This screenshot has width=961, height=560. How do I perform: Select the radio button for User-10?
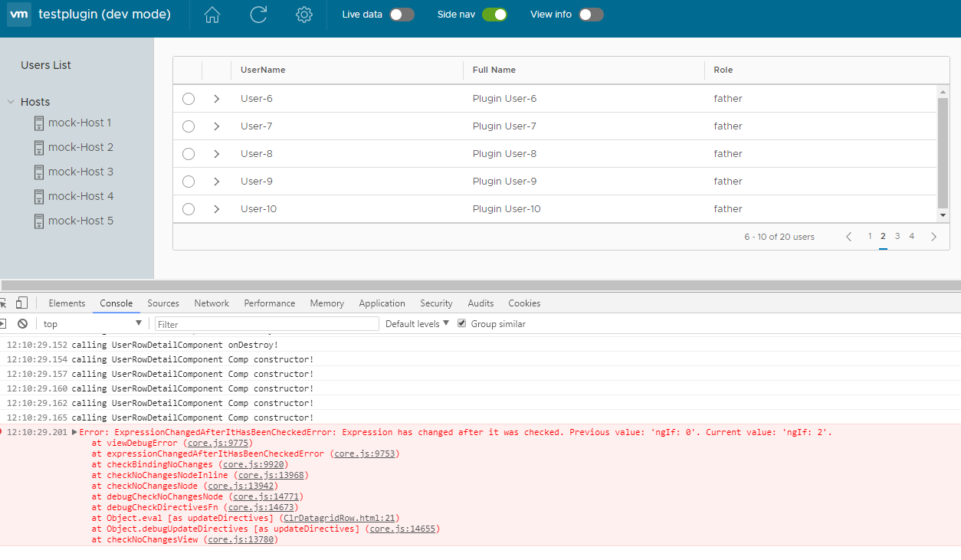tap(189, 209)
